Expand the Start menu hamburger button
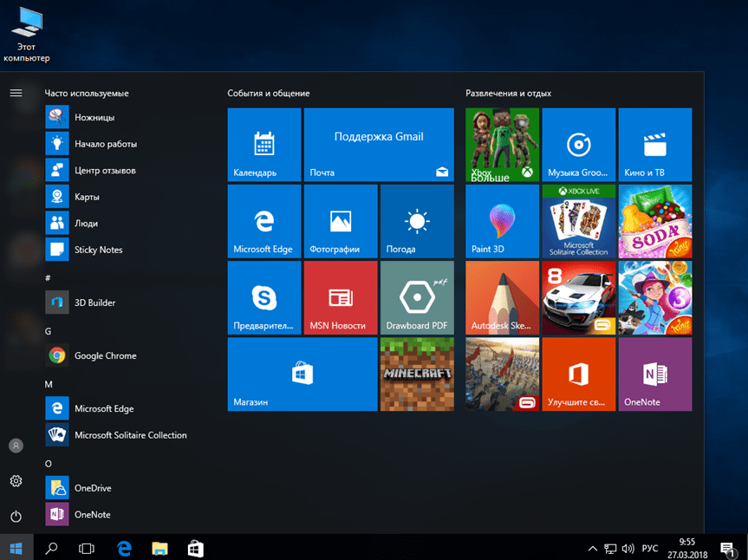 [16, 93]
